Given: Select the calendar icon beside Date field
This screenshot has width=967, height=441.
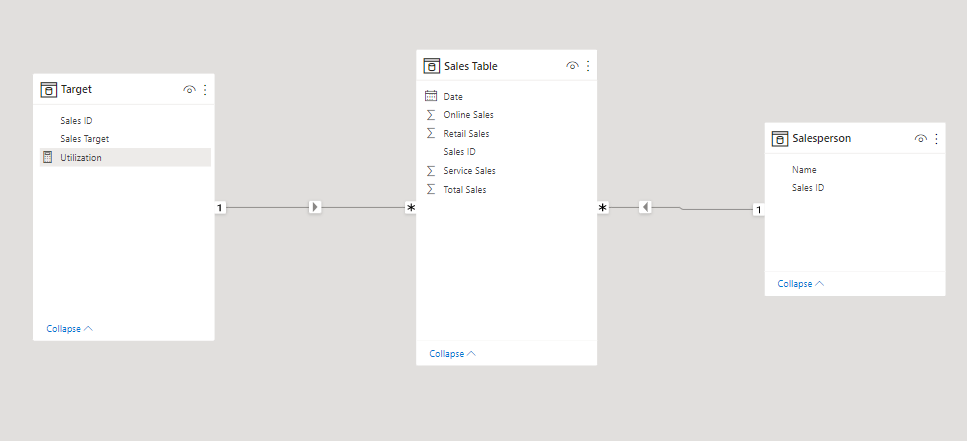Looking at the screenshot, I should [431, 96].
